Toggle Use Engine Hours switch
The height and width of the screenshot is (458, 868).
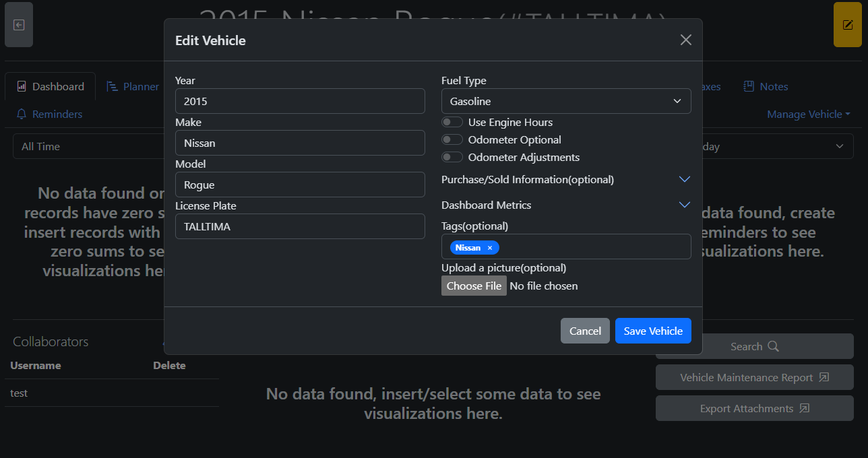(x=452, y=122)
